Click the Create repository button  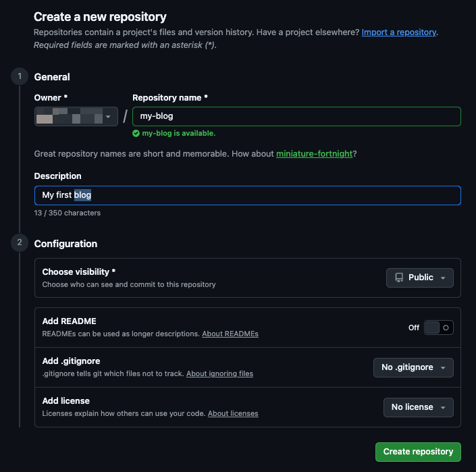[418, 452]
